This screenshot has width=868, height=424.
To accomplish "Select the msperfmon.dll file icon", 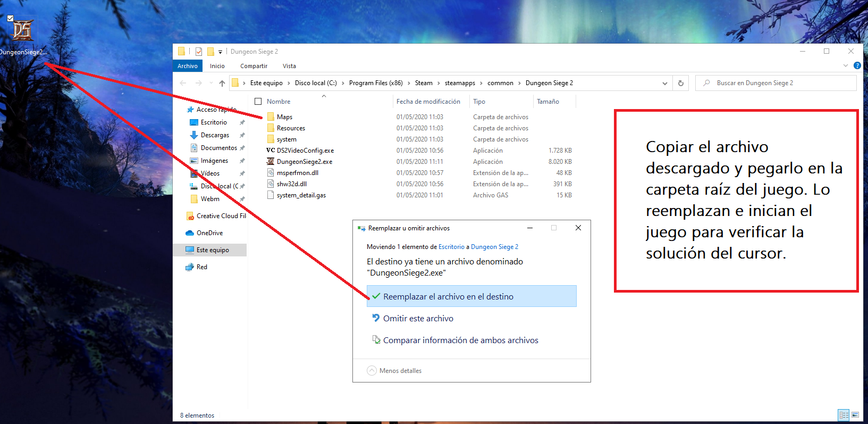I will click(x=271, y=172).
